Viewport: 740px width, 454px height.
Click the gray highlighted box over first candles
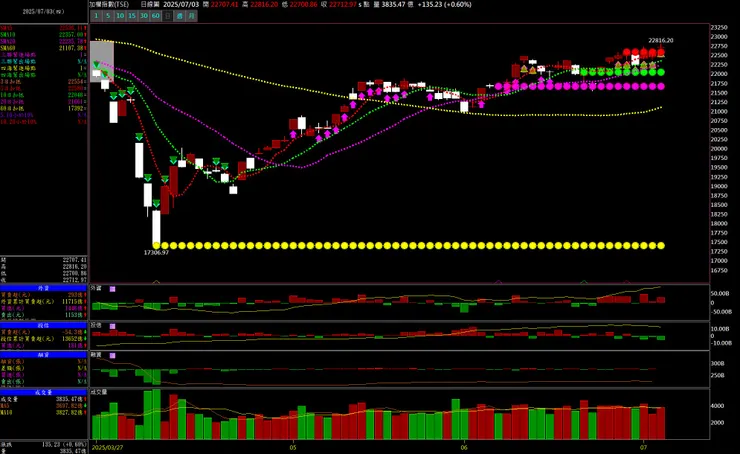tap(102, 62)
